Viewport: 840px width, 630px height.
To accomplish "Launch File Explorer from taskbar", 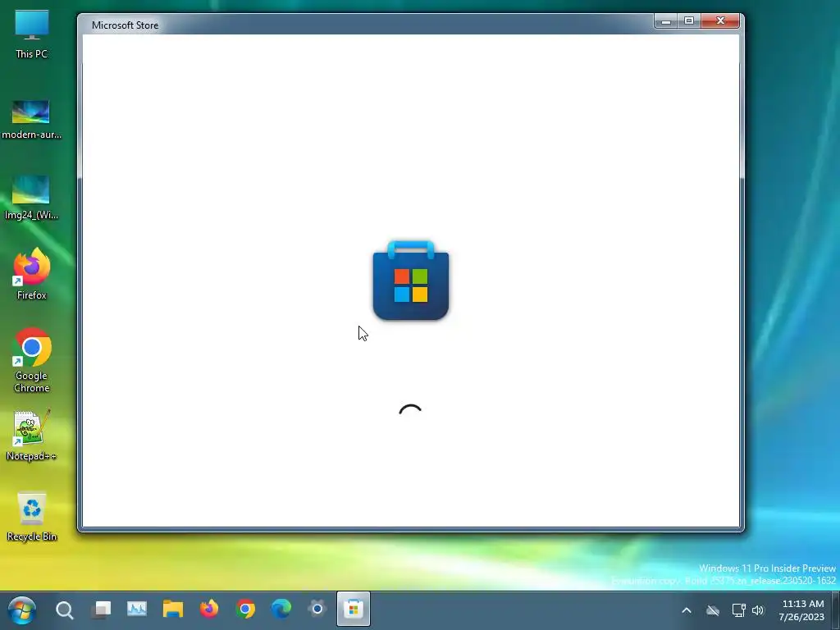I will pyautogui.click(x=173, y=609).
